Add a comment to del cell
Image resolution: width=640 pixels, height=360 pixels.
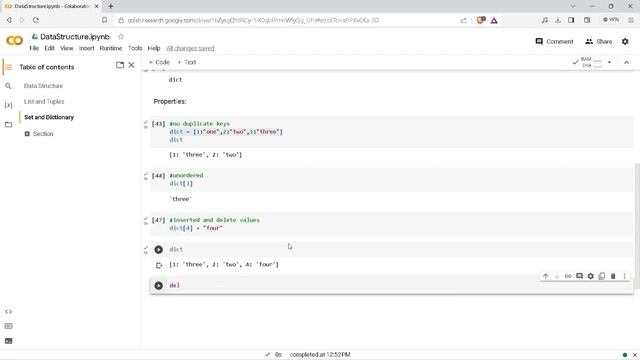pos(579,276)
